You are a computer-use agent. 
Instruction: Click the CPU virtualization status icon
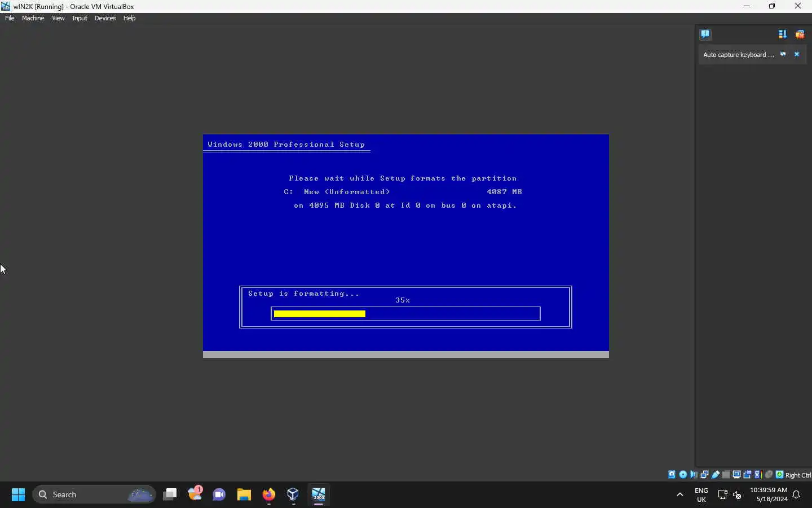[758, 475]
